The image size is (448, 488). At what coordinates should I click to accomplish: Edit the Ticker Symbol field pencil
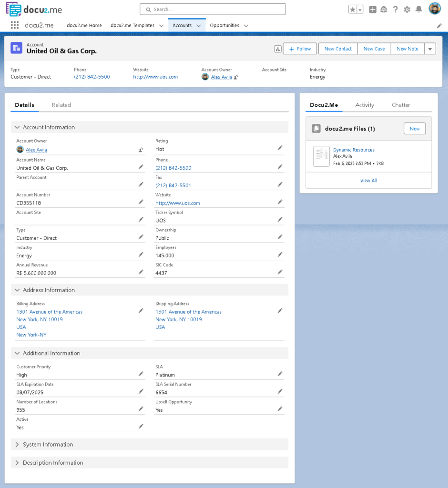point(280,219)
